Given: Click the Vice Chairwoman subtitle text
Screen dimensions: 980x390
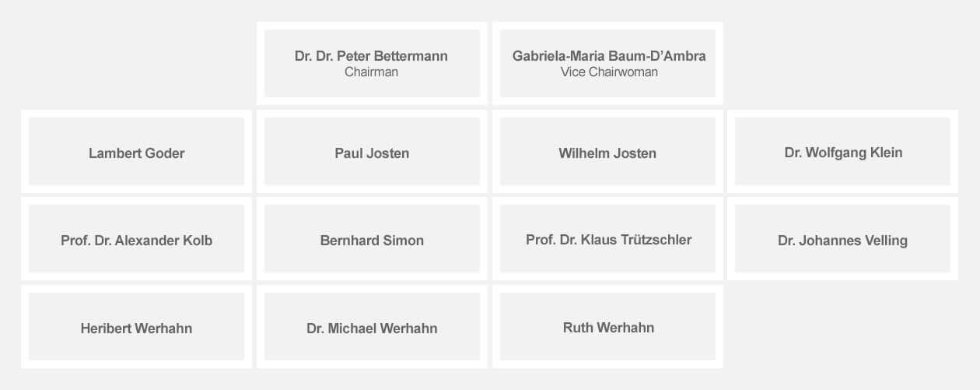Looking at the screenshot, I should (x=609, y=72).
